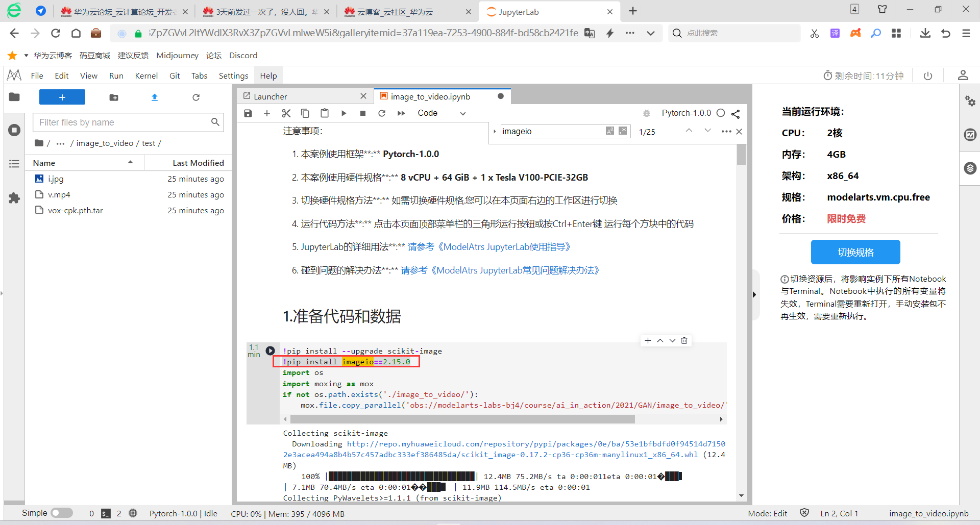Image resolution: width=980 pixels, height=525 pixels.
Task: Run the cell using its inline play button
Action: (x=271, y=351)
